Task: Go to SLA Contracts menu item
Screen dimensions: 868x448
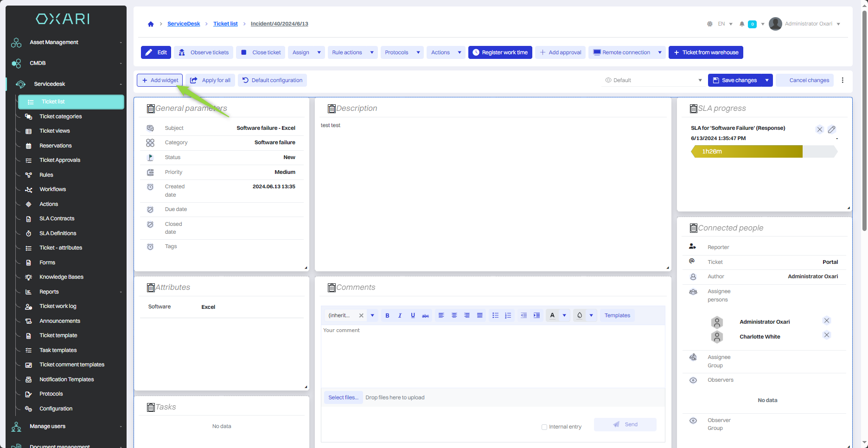Action: (57, 218)
